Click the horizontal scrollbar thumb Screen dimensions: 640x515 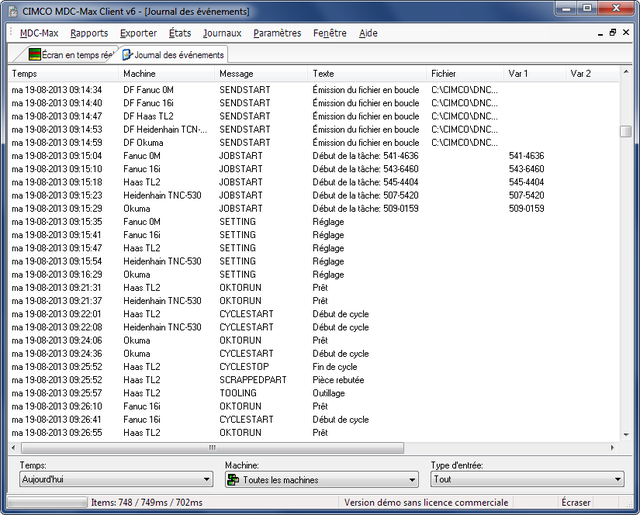(x=212, y=448)
